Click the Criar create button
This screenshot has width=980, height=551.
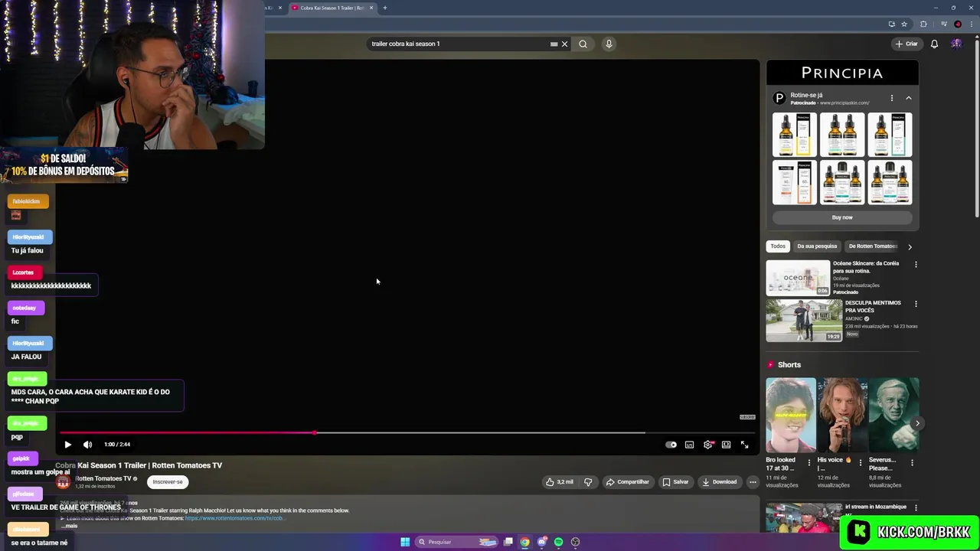pos(906,44)
